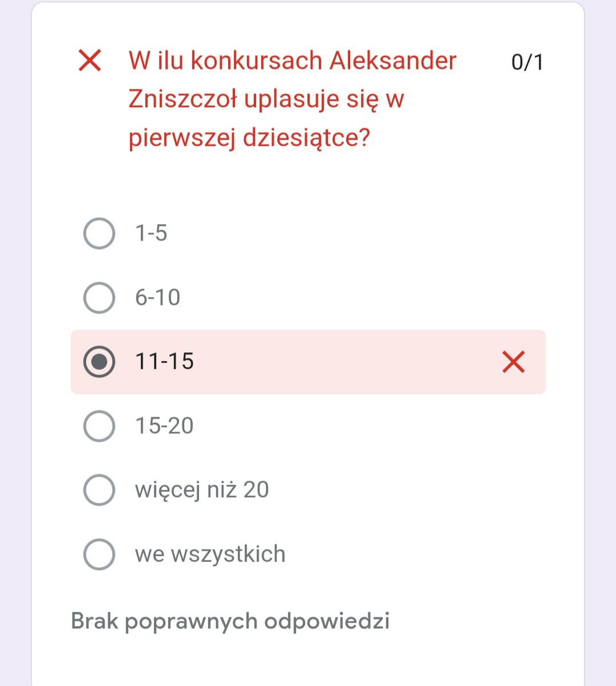Click the selected 11-15 radio button
The width and height of the screenshot is (616, 686).
(99, 362)
